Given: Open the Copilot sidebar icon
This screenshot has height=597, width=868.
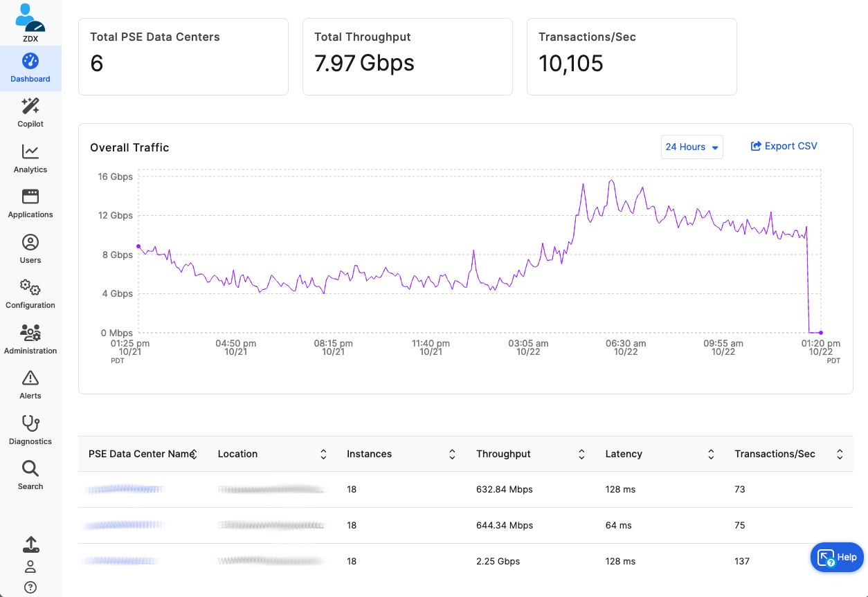Looking at the screenshot, I should [x=30, y=107].
